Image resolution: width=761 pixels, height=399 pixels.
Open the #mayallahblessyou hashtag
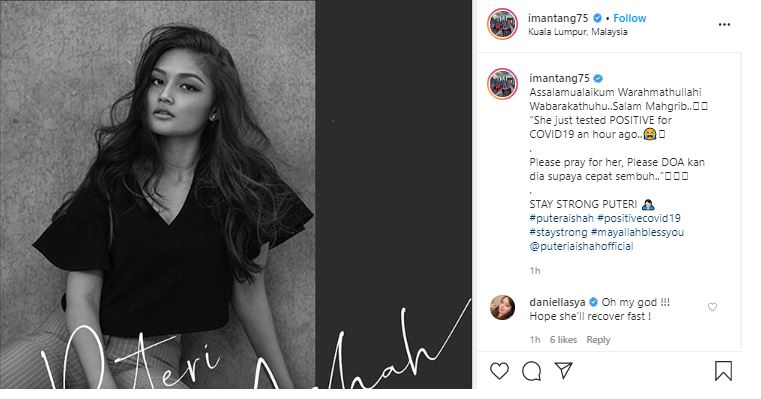click(637, 232)
